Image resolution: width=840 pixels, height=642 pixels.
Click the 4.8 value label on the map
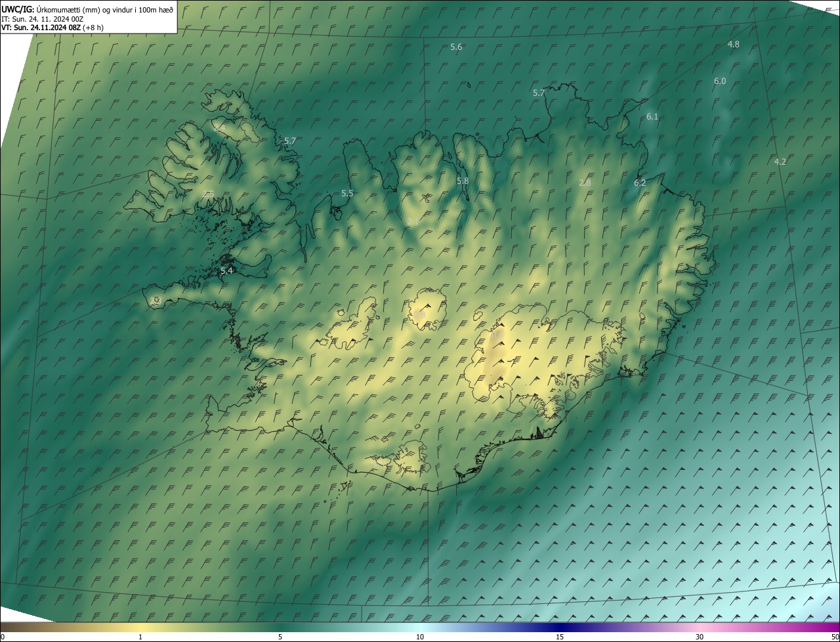[x=734, y=45]
